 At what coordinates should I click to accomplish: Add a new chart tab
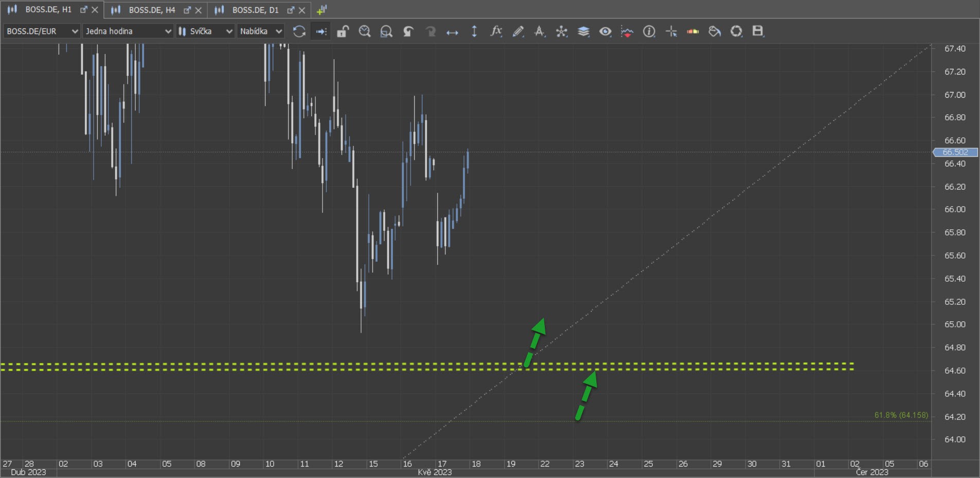click(x=322, y=10)
